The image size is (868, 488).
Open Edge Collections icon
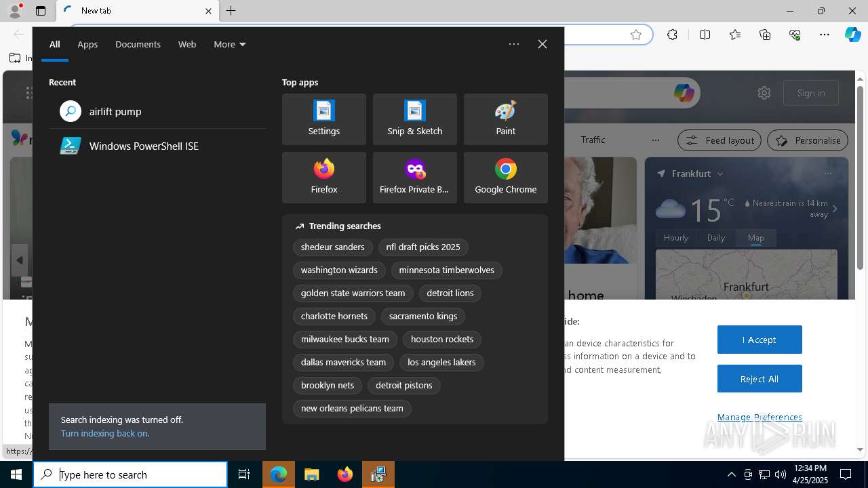[x=765, y=35]
